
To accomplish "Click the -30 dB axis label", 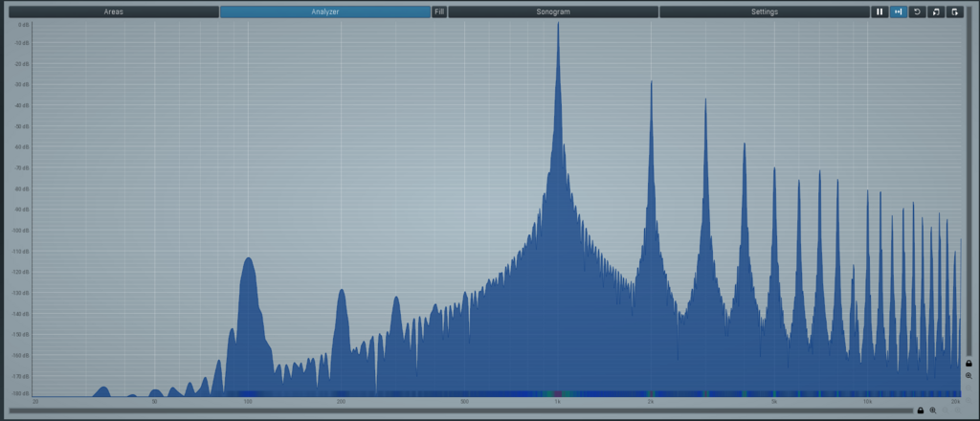I will (23, 84).
